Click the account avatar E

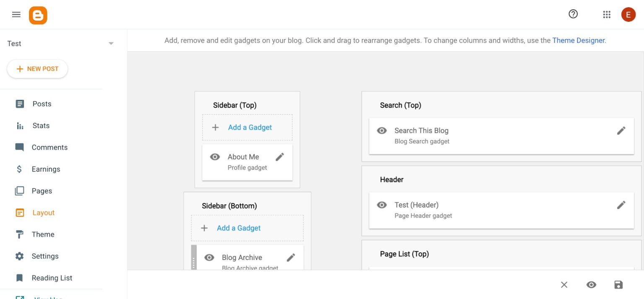628,14
